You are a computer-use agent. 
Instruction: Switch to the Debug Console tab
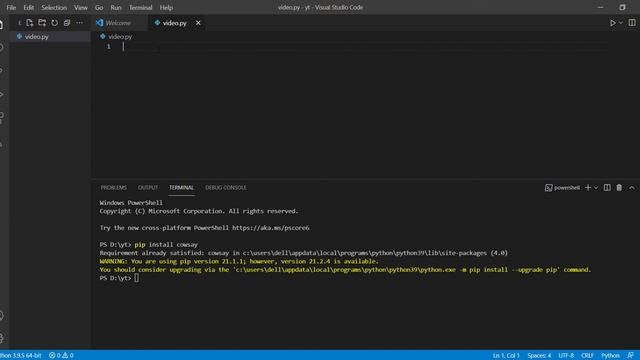[226, 188]
